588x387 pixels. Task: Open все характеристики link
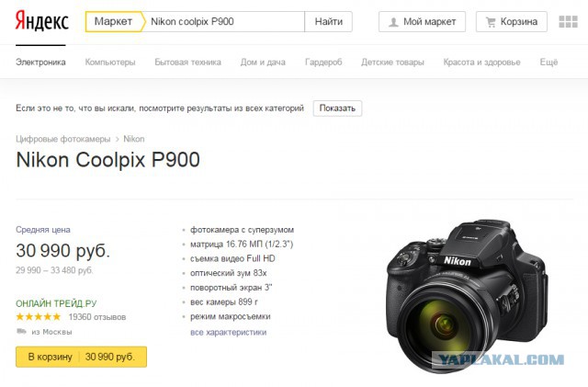pyautogui.click(x=229, y=332)
